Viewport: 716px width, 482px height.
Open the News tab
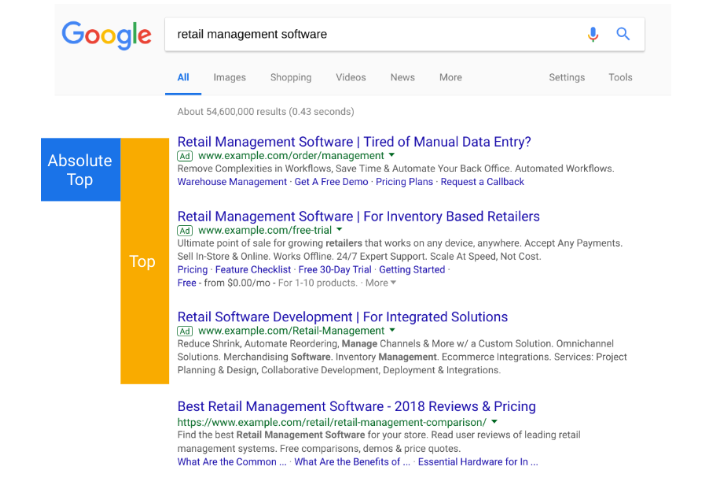pyautogui.click(x=402, y=77)
